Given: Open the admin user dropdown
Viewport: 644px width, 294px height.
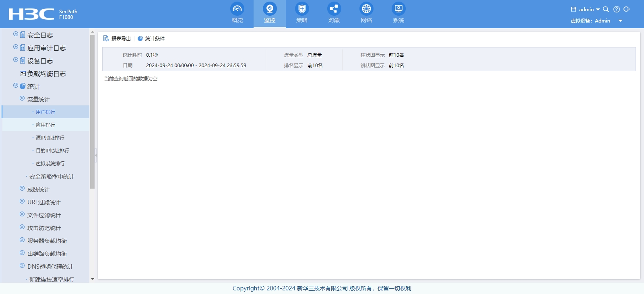Looking at the screenshot, I should click(x=589, y=9).
